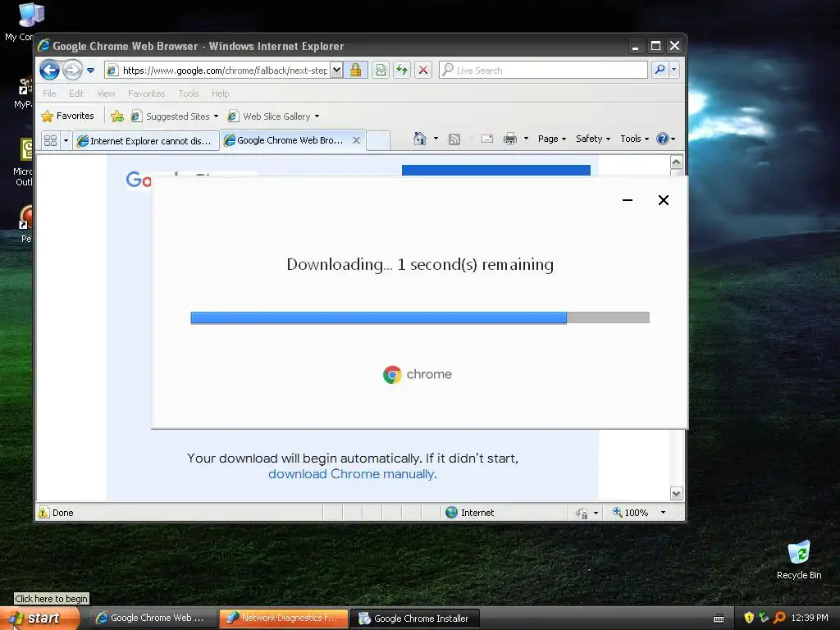
Task: Open the View menu
Action: (x=106, y=94)
